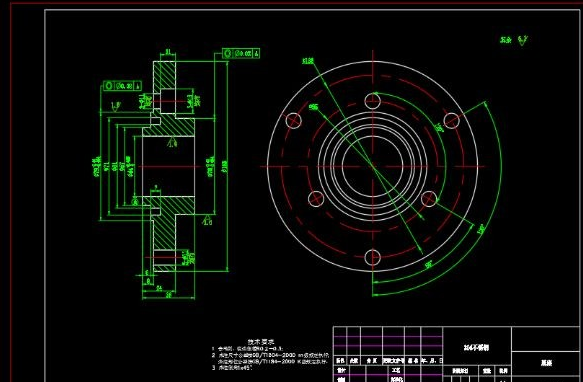
Task: Select the '150°' angular dimension on arc
Action: click(481, 229)
